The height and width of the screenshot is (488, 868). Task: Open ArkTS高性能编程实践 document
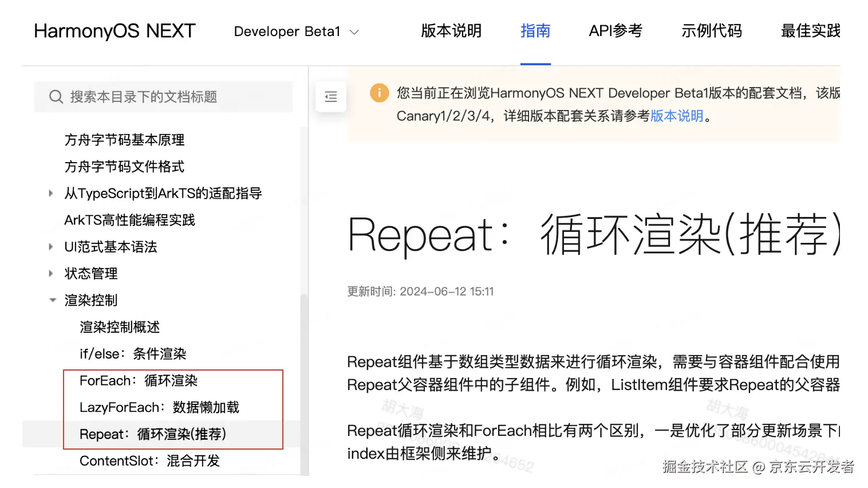129,220
